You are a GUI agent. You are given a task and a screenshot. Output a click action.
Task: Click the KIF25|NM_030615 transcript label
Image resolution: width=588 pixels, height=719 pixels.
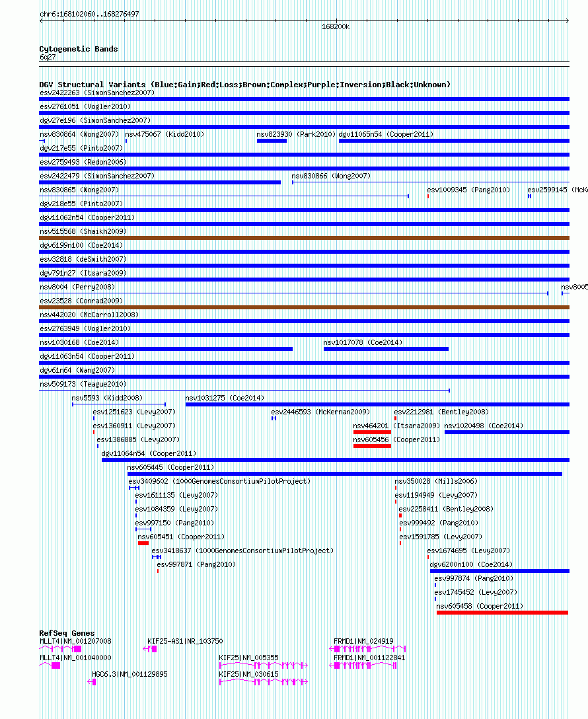click(249, 674)
